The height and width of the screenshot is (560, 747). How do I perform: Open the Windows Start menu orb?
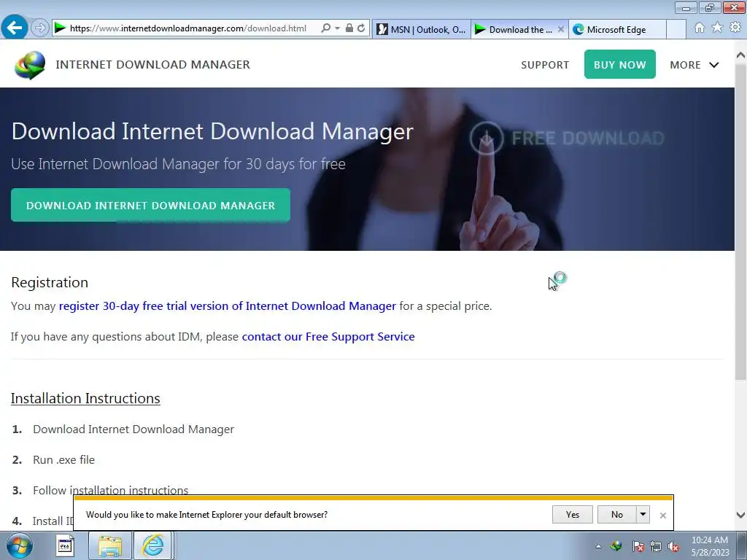click(x=19, y=545)
